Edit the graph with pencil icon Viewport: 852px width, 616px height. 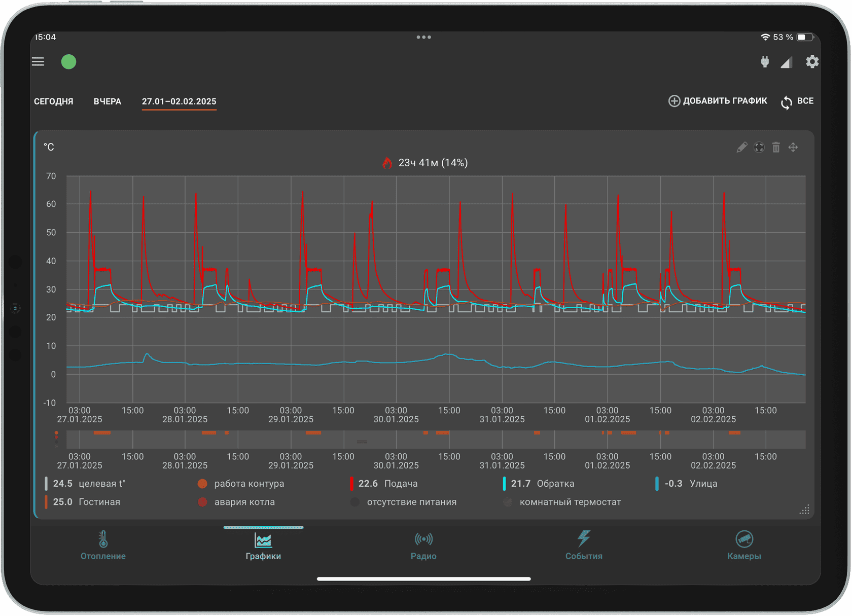pyautogui.click(x=742, y=147)
